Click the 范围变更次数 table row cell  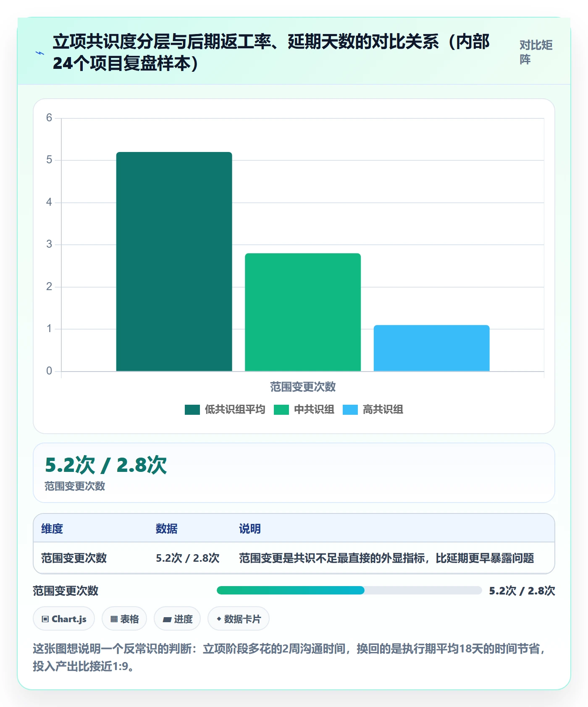[x=74, y=558]
